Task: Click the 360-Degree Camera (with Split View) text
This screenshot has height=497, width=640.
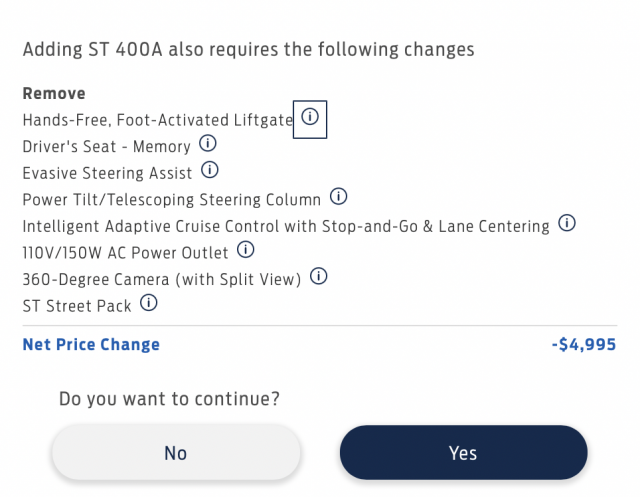Action: coord(162,280)
